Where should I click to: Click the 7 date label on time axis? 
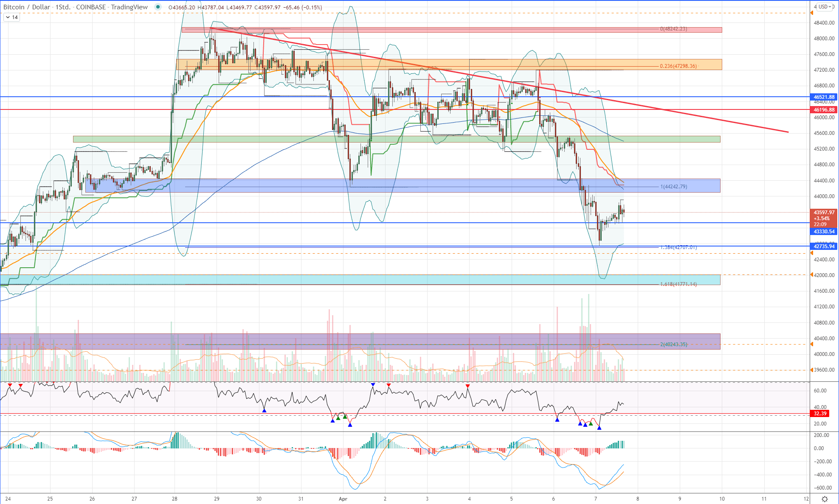coord(596,499)
